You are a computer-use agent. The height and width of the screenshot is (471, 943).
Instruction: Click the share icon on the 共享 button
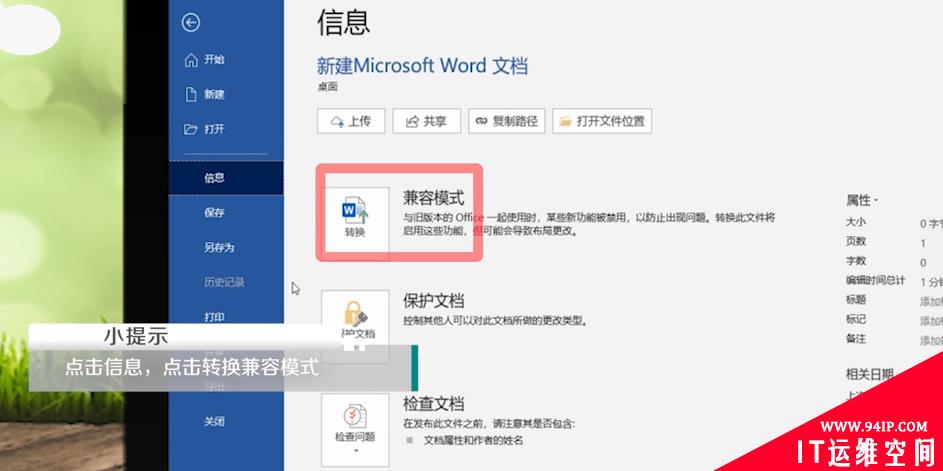pos(413,122)
